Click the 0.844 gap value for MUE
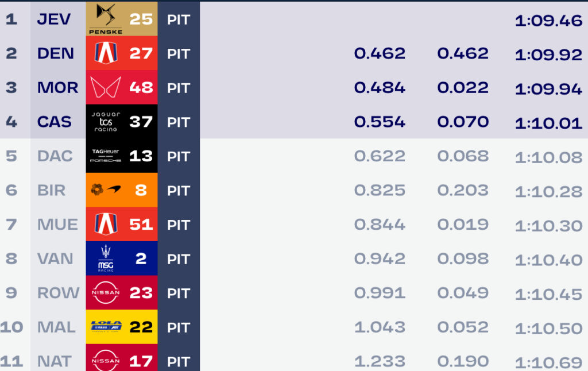The width and height of the screenshot is (588, 371). [x=380, y=225]
